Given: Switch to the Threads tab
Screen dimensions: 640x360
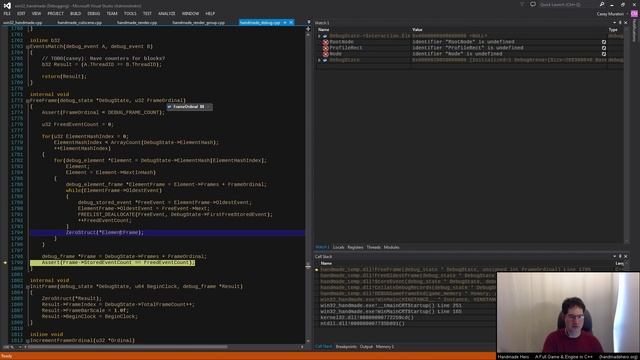Looking at the screenshot, I should 373,247.
